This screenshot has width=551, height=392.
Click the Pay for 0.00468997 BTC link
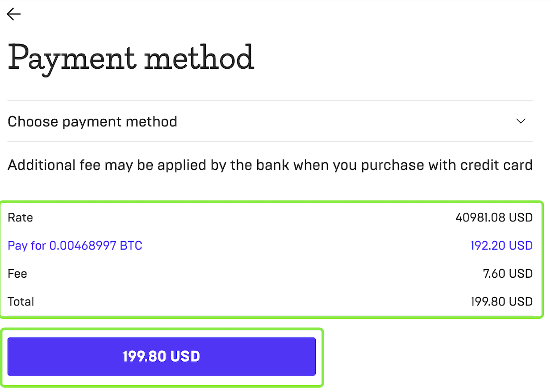75,246
